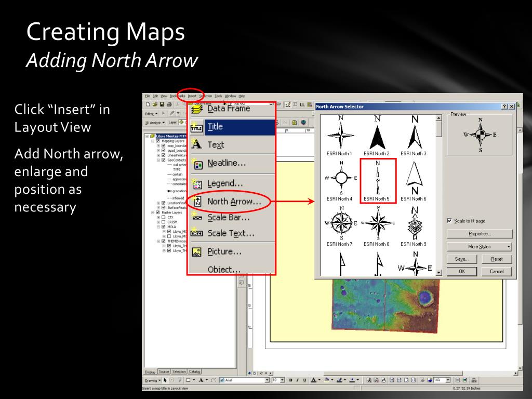Screen dimensions: 532x399
Task: Toggle the Scale to fit page checkbox
Action: pos(449,221)
